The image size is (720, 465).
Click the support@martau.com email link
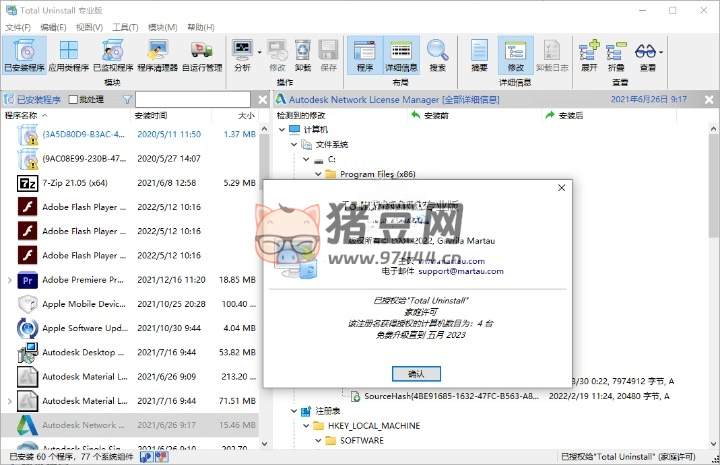coord(460,271)
